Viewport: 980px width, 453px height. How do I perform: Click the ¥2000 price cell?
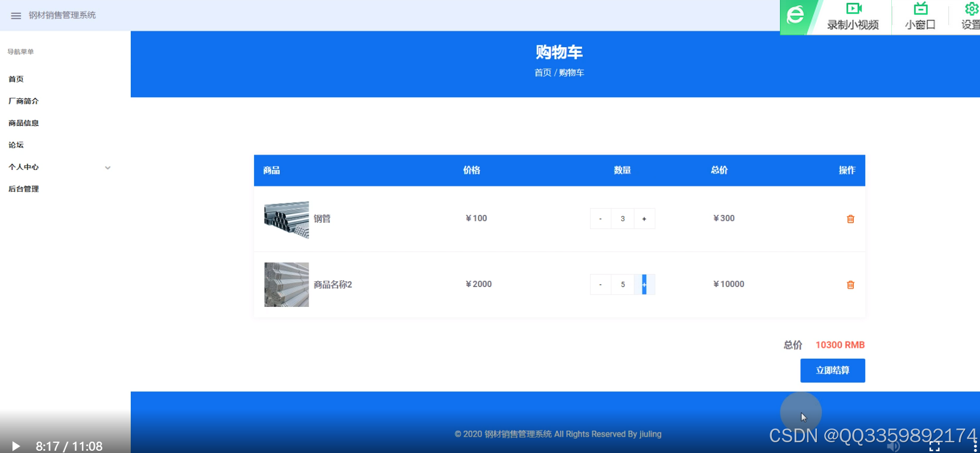coord(479,284)
